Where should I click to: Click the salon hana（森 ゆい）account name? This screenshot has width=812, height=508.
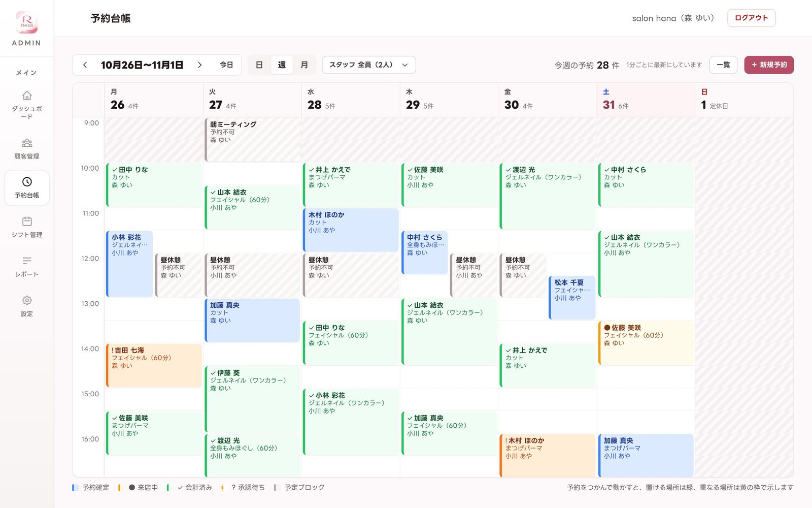click(673, 18)
